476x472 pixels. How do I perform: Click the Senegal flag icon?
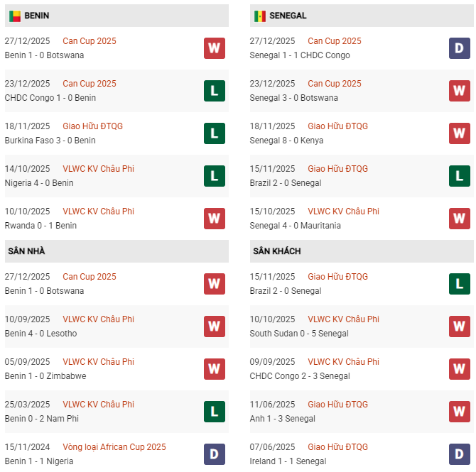(260, 16)
